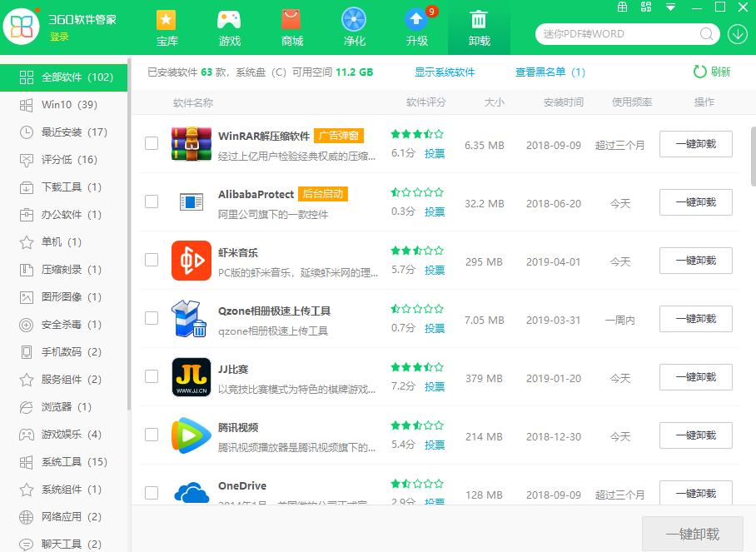Check the checkbox next to WinRAR解压缩软件
This screenshot has height=552, width=756.
click(x=152, y=143)
